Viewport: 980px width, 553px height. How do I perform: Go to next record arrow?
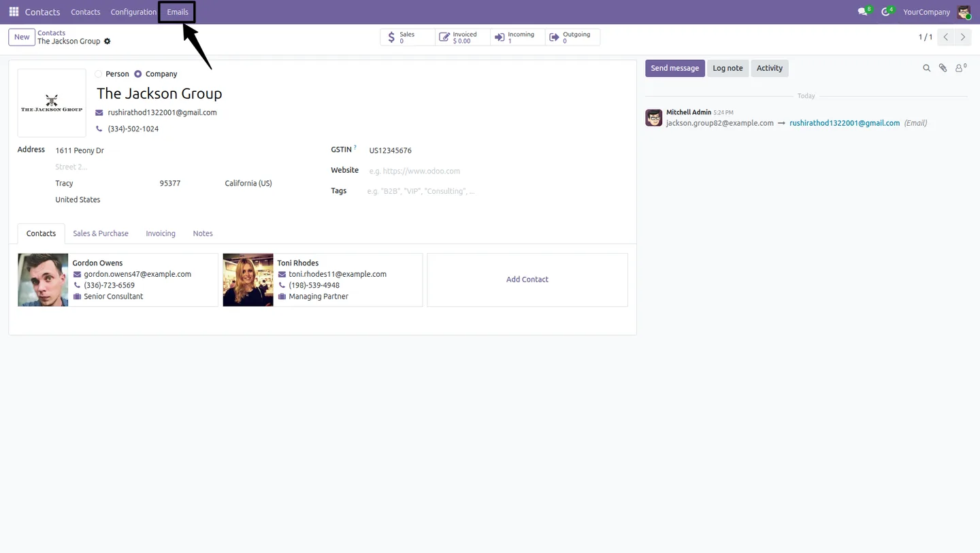pyautogui.click(x=962, y=37)
